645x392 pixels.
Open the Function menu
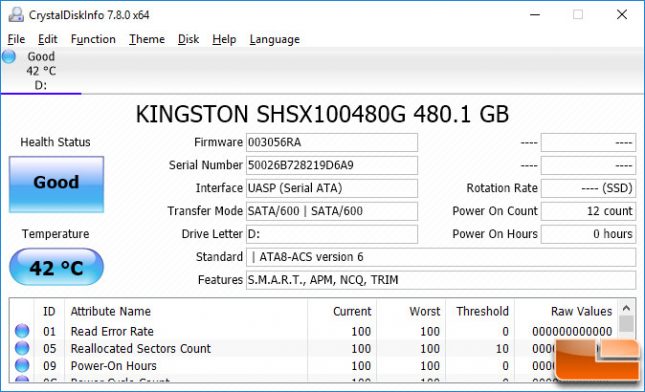pyautogui.click(x=93, y=39)
